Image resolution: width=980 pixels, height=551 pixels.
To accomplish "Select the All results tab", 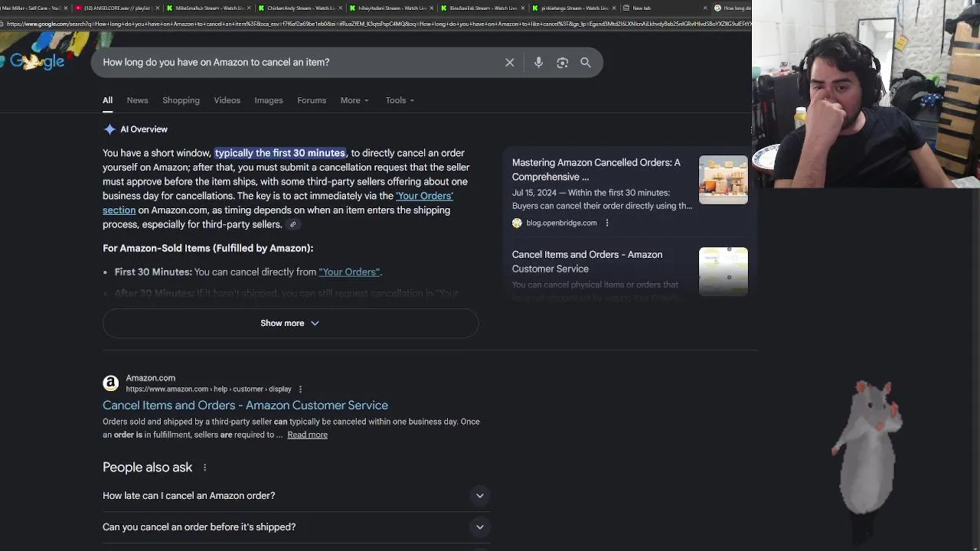I will 108,100.
